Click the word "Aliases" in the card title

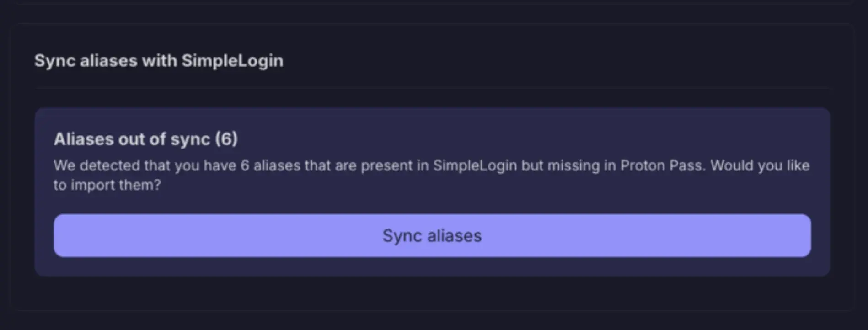(x=83, y=139)
